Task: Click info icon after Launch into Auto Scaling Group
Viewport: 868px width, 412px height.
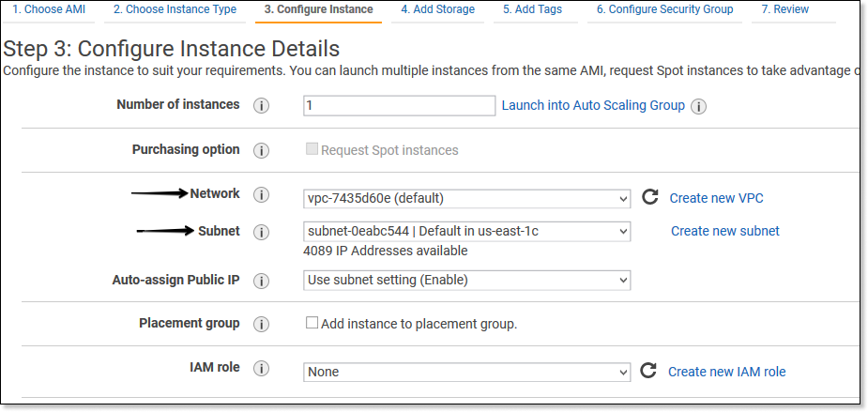Action: 699,106
